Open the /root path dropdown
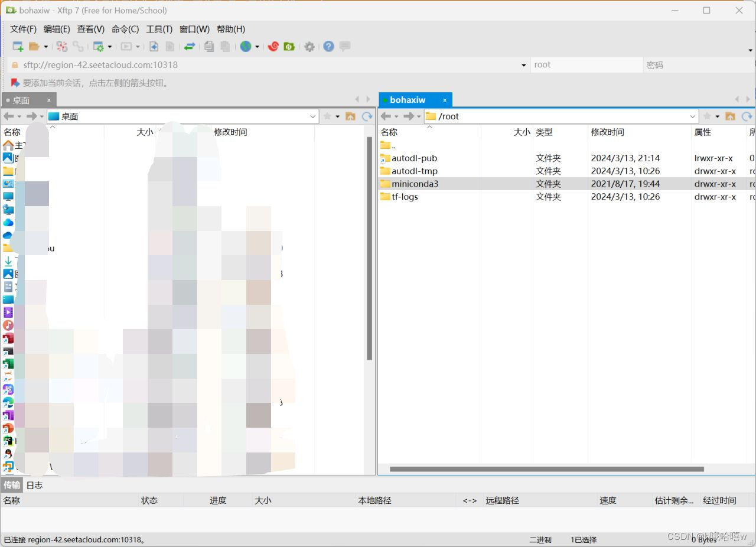 692,116
